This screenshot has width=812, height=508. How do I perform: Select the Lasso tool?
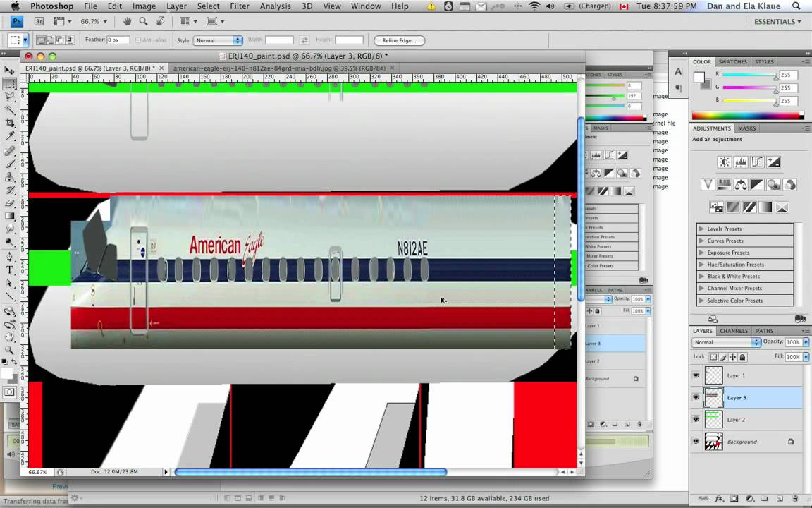[x=10, y=97]
